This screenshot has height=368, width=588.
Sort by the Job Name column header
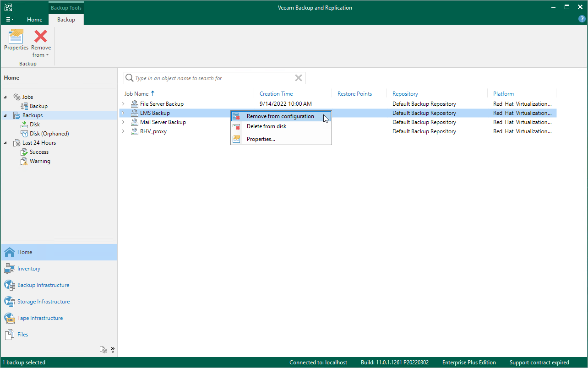tap(136, 94)
